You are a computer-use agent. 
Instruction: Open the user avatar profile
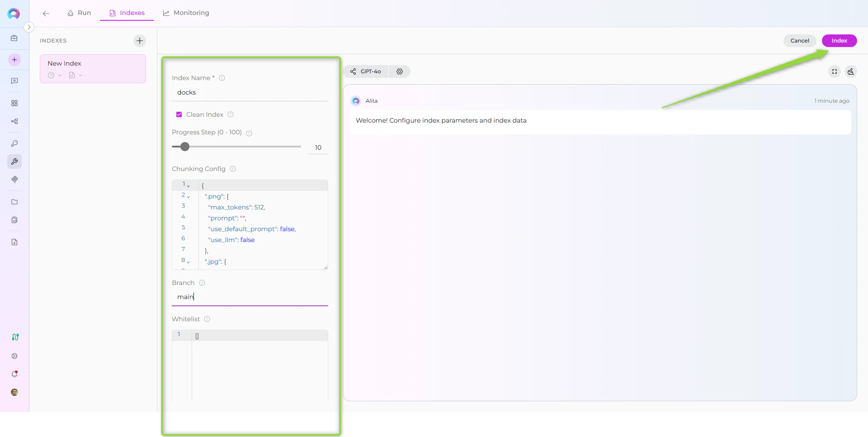(x=14, y=392)
